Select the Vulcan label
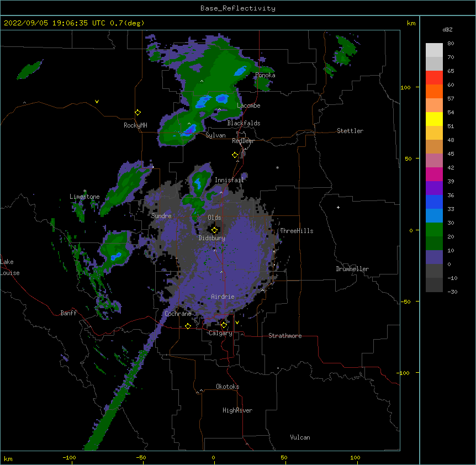 pyautogui.click(x=300, y=437)
